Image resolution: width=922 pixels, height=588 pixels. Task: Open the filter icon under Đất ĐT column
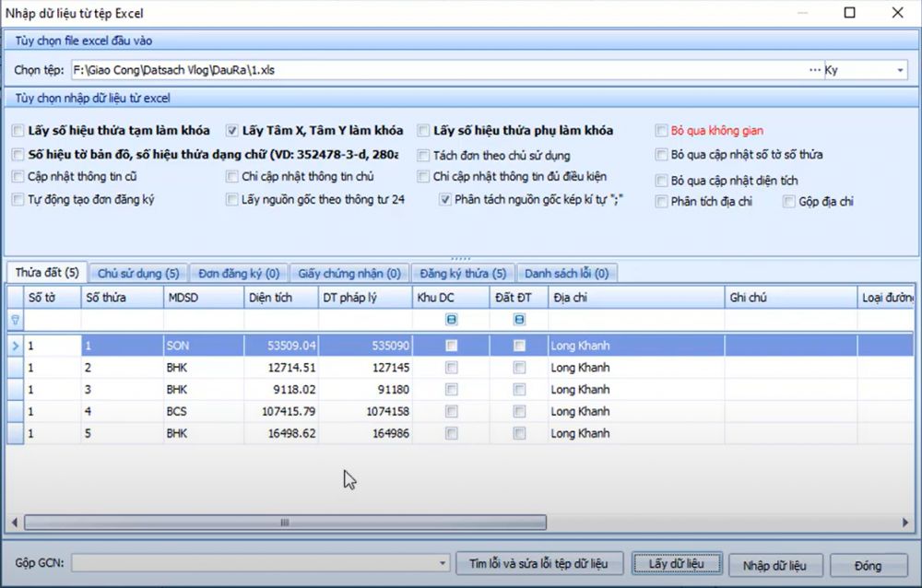point(518,320)
